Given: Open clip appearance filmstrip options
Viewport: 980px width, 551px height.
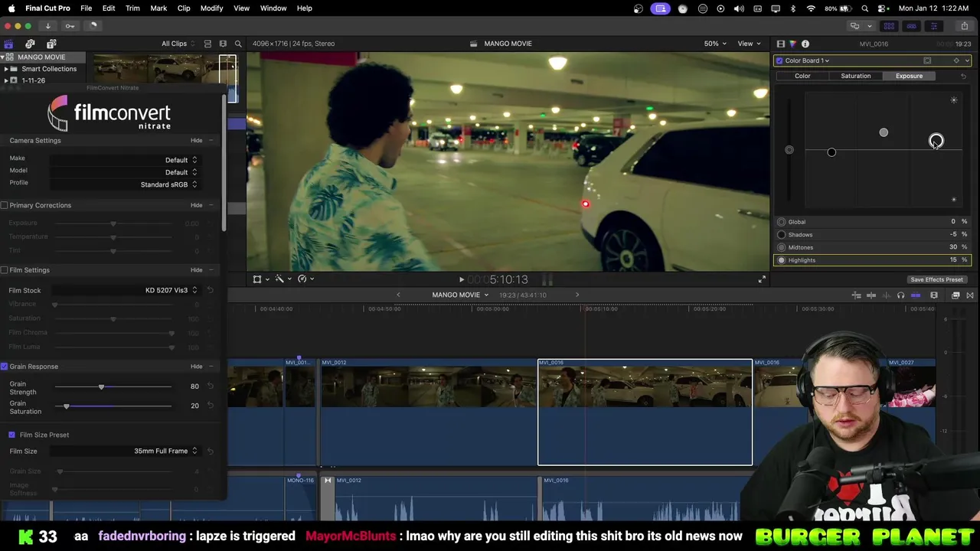Looking at the screenshot, I should coord(223,44).
